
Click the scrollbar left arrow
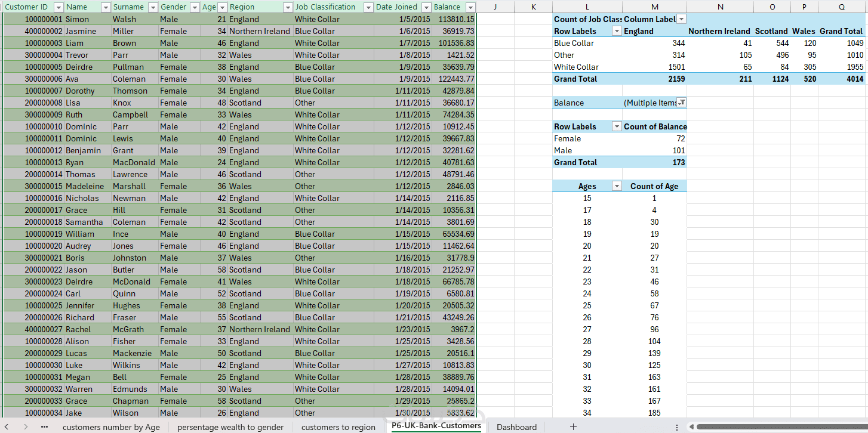(691, 427)
